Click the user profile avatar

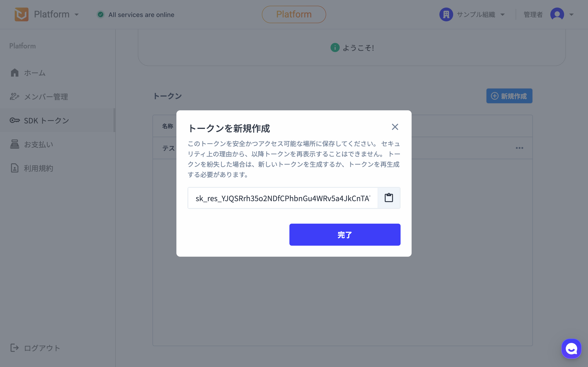(557, 14)
